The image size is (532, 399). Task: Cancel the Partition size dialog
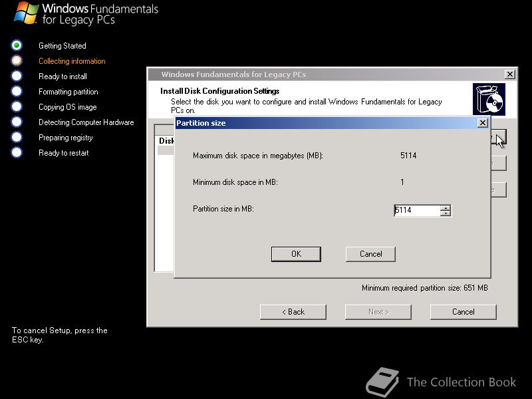point(370,254)
